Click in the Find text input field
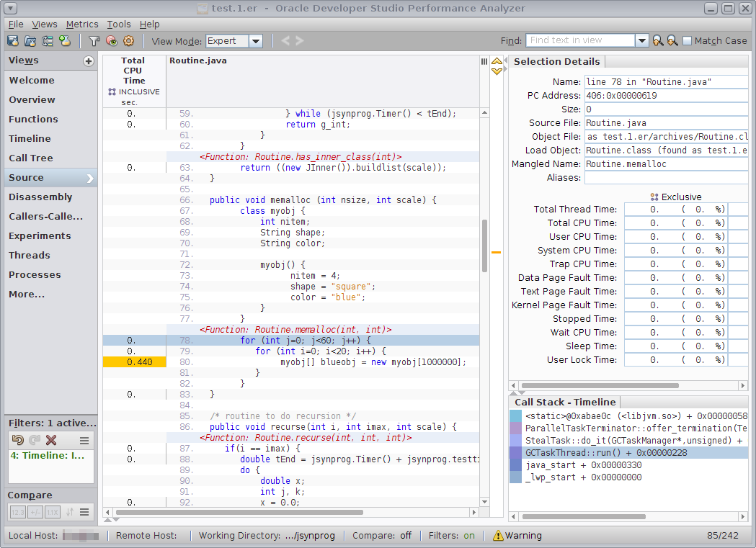Screen dimensions: 756x548 tap(580, 41)
